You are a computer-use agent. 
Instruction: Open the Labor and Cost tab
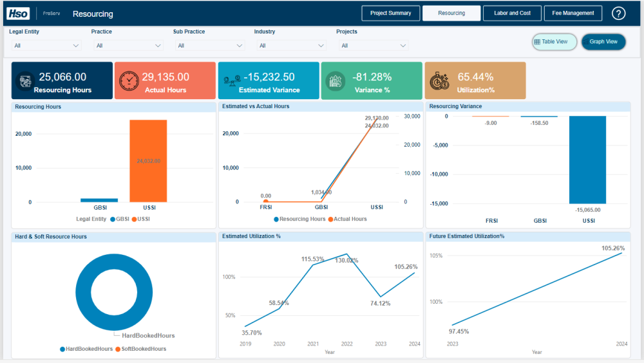point(512,13)
